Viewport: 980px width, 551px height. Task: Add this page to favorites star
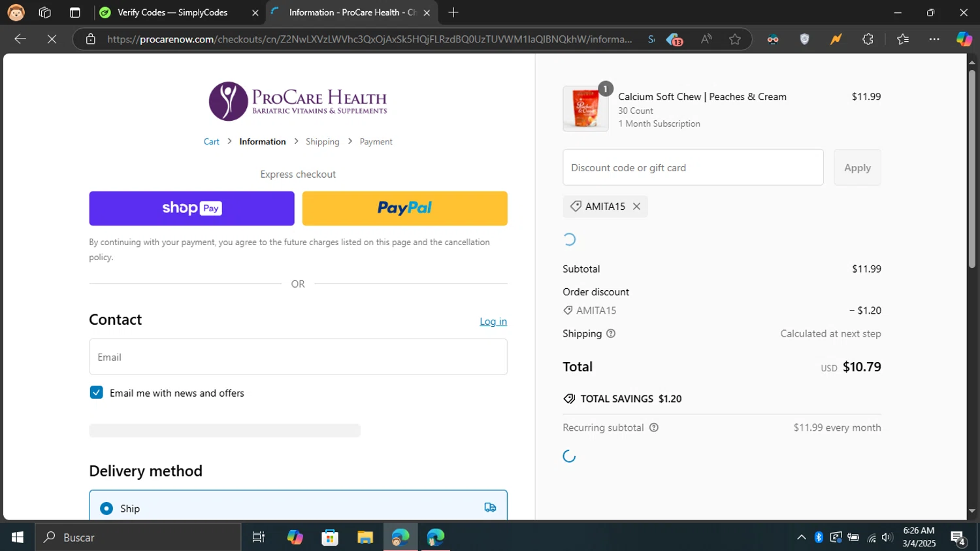click(735, 39)
